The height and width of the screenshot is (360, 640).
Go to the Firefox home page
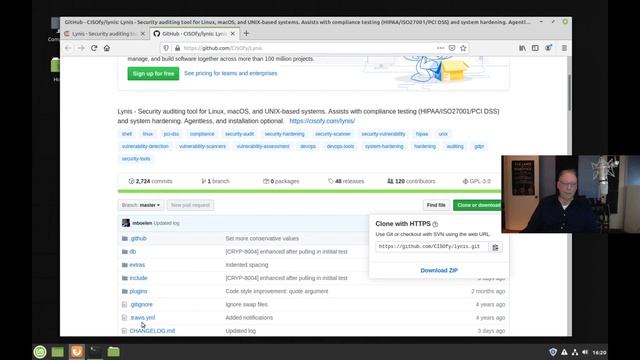[x=107, y=48]
